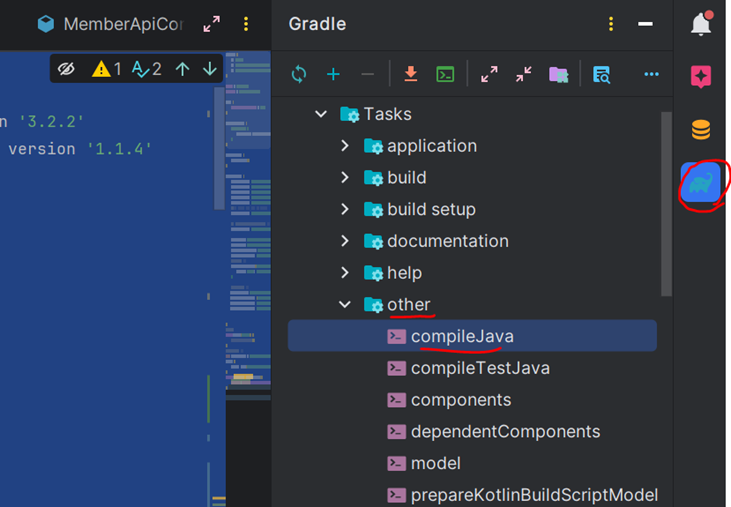The height and width of the screenshot is (507, 731).
Task: Click the Gradle tree vertical scrollbar
Action: [666, 204]
